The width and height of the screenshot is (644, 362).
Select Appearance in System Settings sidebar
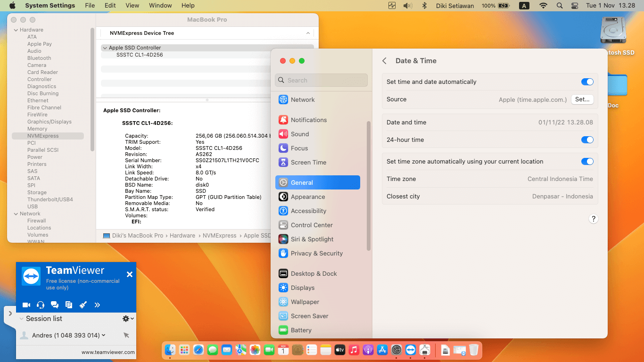pyautogui.click(x=318, y=197)
